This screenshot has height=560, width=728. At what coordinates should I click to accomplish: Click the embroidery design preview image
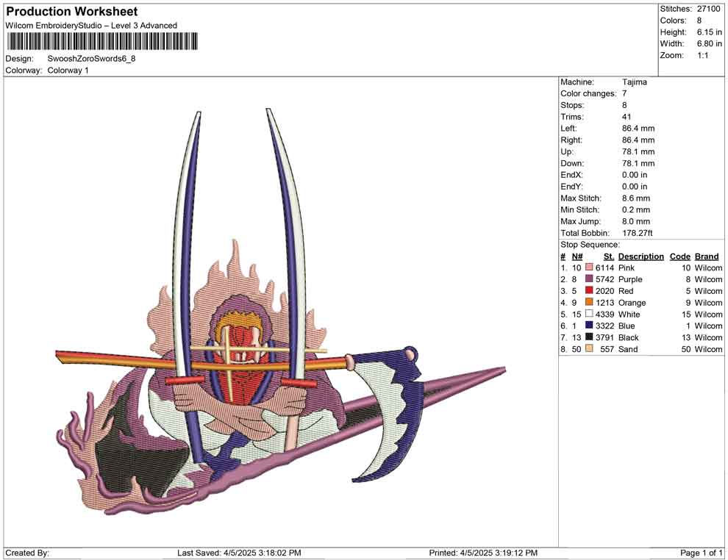pos(279,316)
